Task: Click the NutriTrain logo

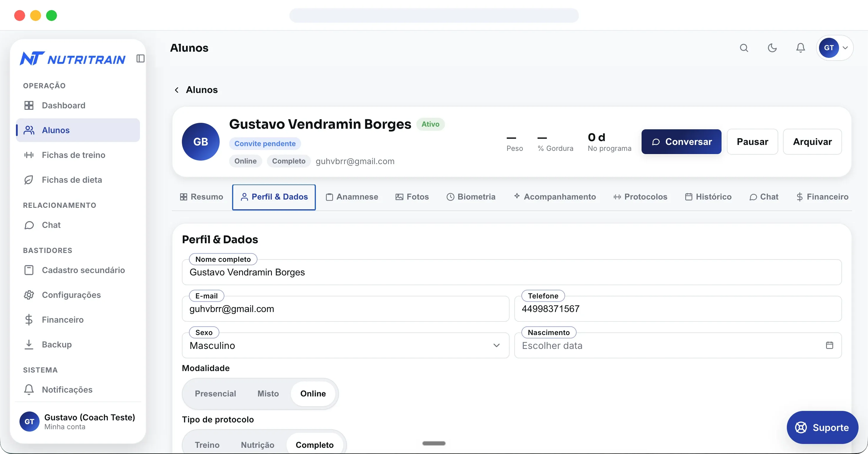Action: (x=72, y=59)
